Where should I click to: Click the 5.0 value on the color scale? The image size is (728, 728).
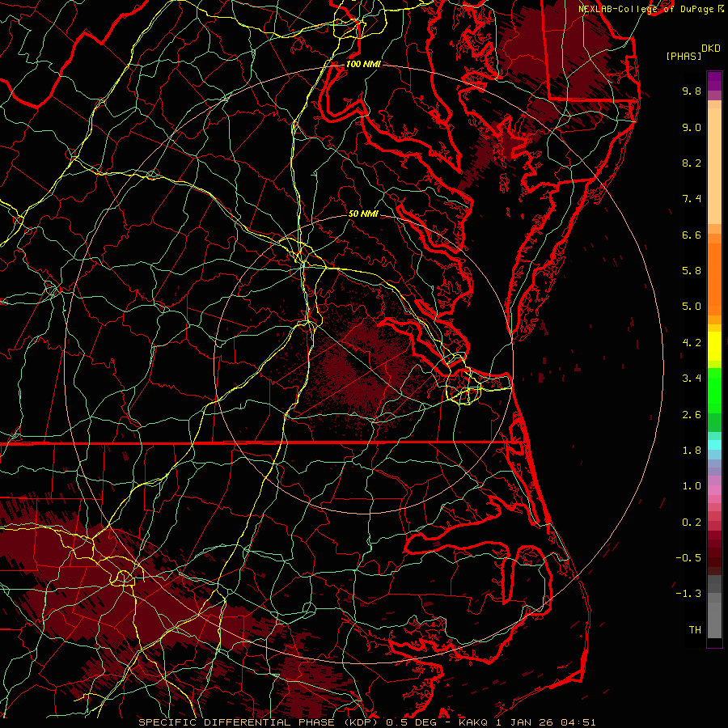point(692,307)
